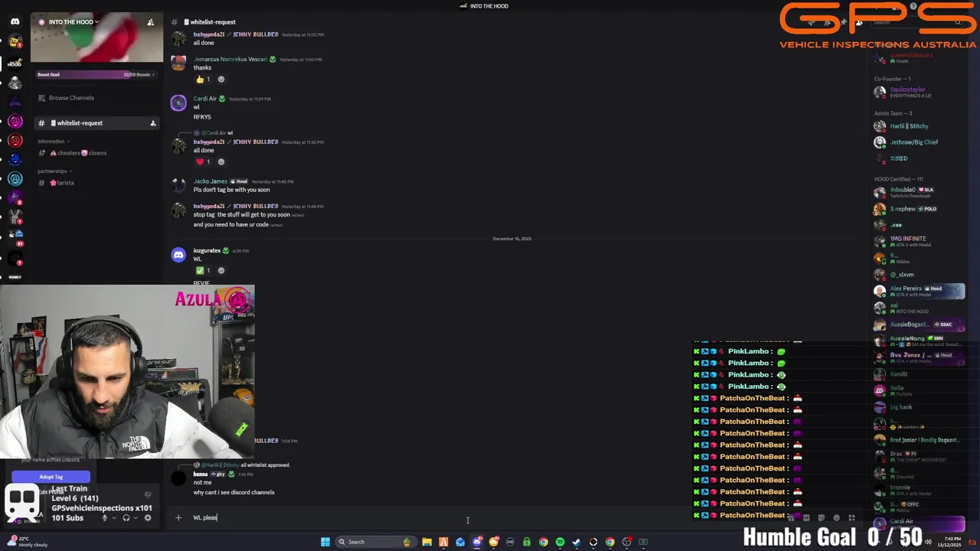Open Cardi Air's profile avatar
The width and height of the screenshot is (980, 551).
pos(178,103)
